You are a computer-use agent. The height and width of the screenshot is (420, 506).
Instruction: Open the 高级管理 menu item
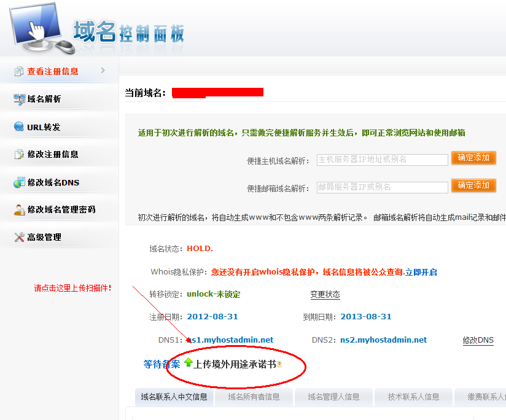click(44, 238)
